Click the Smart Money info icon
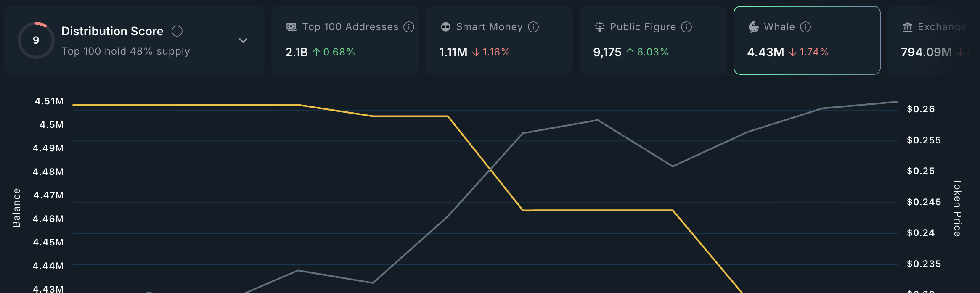 (533, 27)
